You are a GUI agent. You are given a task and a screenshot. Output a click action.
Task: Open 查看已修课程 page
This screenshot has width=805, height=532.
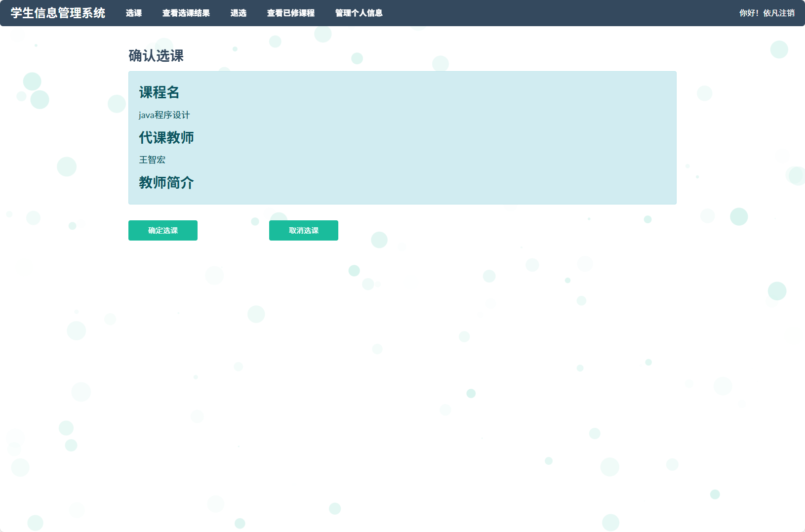pyautogui.click(x=291, y=13)
